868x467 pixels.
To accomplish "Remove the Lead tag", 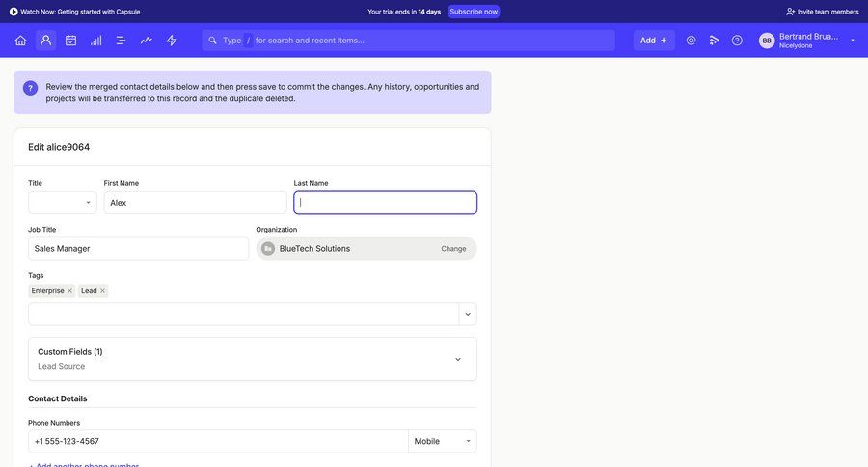I will tap(102, 291).
